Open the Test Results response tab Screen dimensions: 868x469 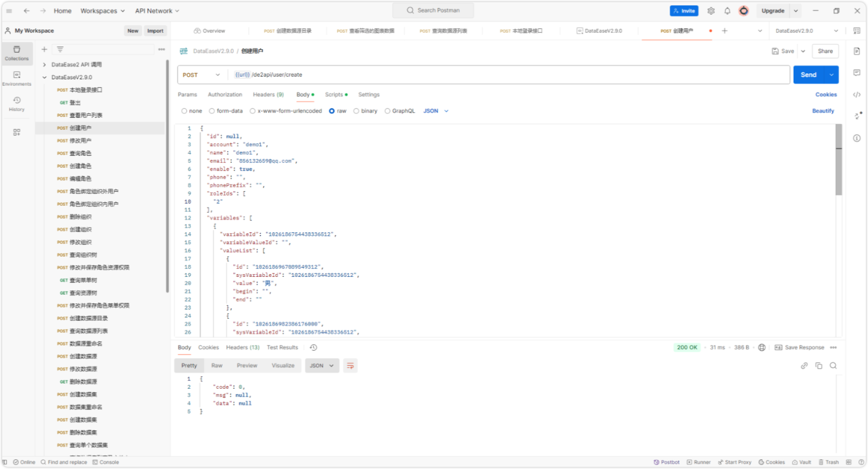point(283,347)
